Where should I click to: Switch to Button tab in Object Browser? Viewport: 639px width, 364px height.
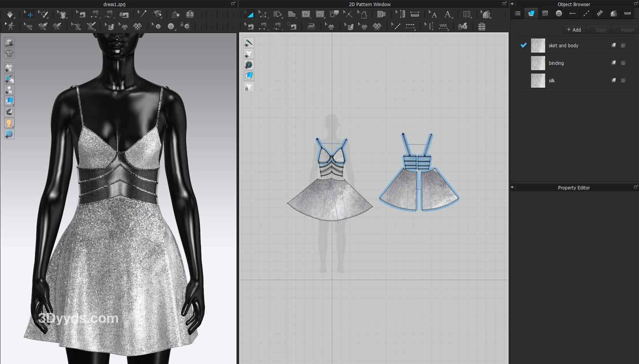click(559, 14)
